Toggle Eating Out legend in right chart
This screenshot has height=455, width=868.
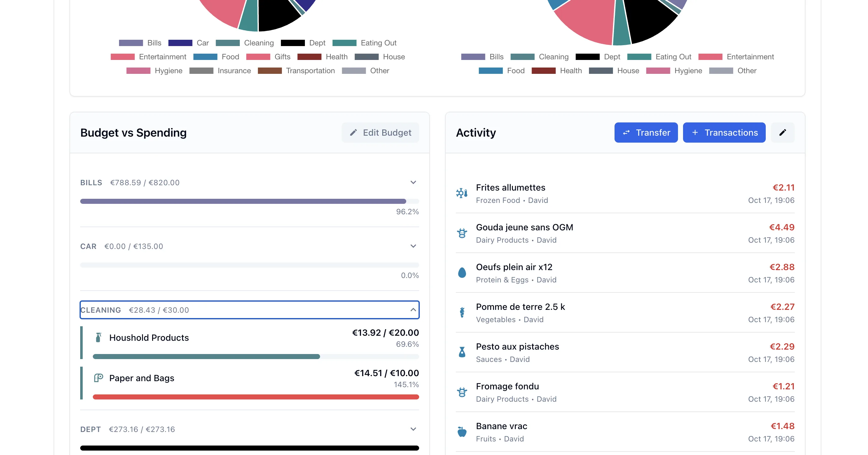[659, 56]
